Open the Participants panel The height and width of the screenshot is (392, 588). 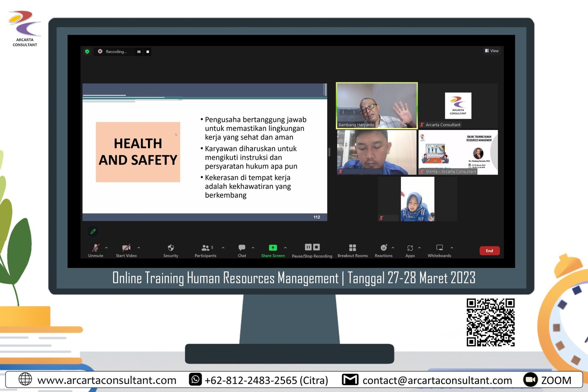click(206, 248)
